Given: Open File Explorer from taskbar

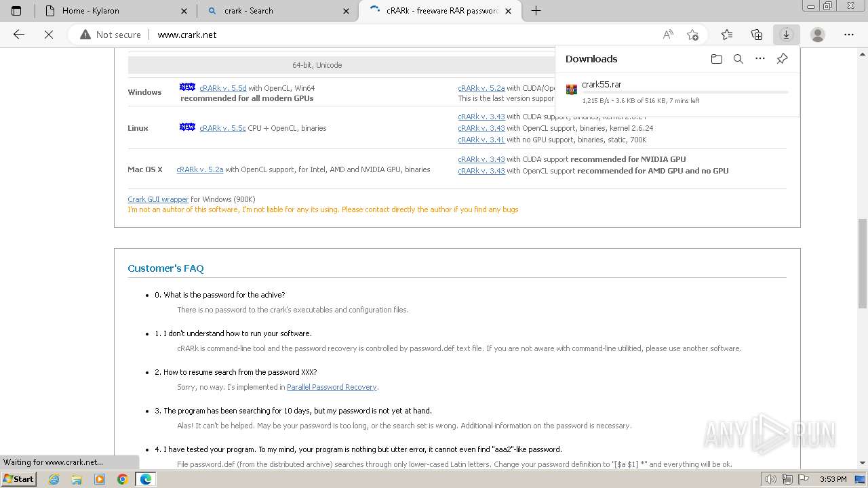Looking at the screenshot, I should [77, 479].
